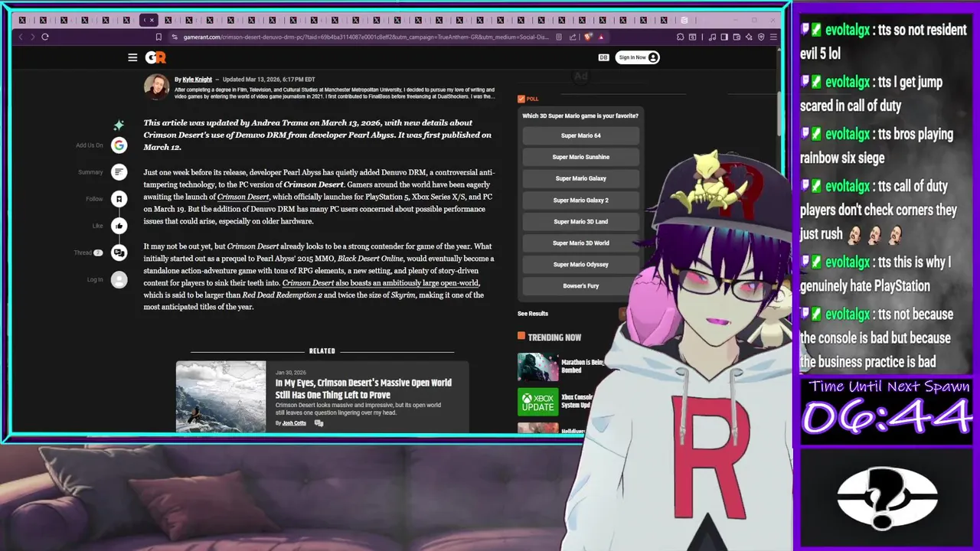Open Brave Rewards triangle icon
Image resolution: width=980 pixels, height=551 pixels.
[601, 37]
